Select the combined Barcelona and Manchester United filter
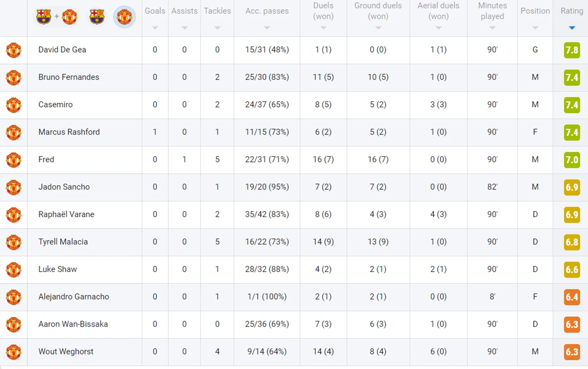 click(x=56, y=17)
